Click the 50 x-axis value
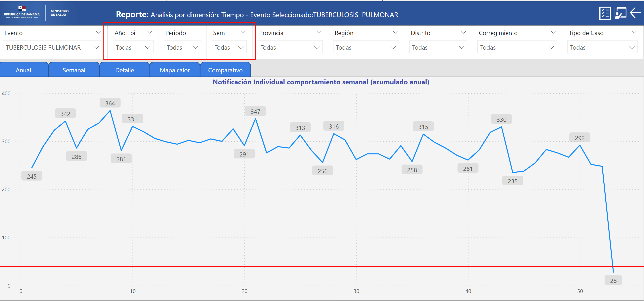Screen dimensions: 644x301 580,291
